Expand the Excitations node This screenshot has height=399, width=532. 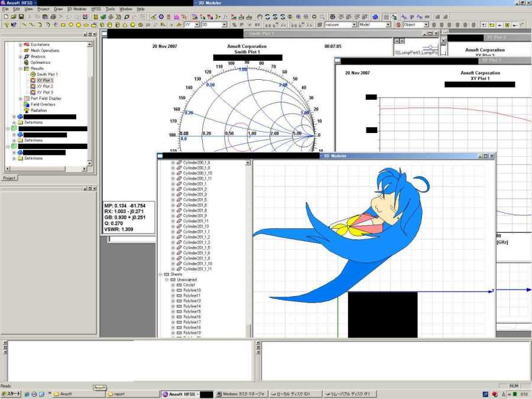pos(20,45)
